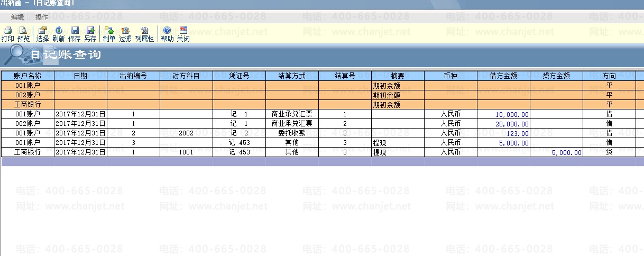This screenshot has width=644, height=256.
Task: Click the 方向 column header
Action: point(609,76)
